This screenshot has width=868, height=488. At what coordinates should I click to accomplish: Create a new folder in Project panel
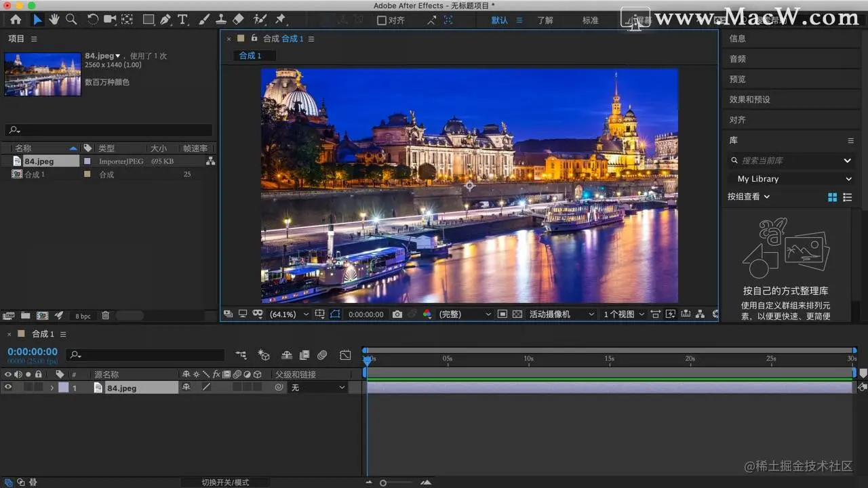coord(25,316)
